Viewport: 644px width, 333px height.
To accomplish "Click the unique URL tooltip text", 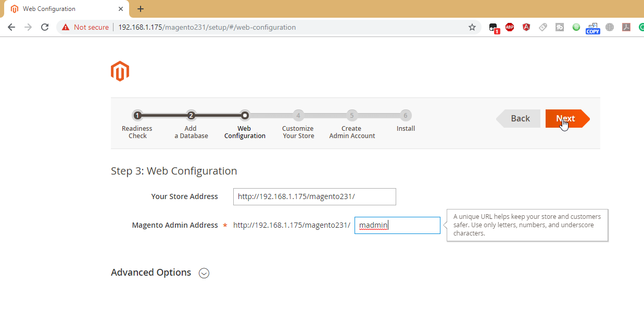I will (x=527, y=225).
